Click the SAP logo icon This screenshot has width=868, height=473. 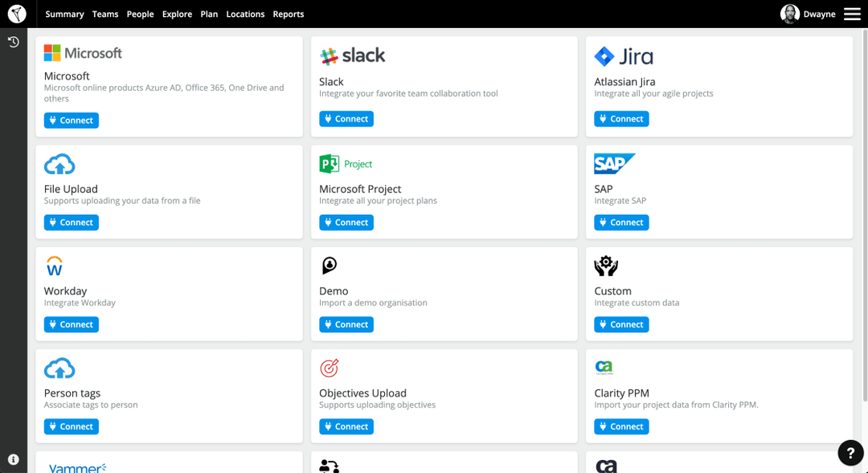(x=615, y=162)
